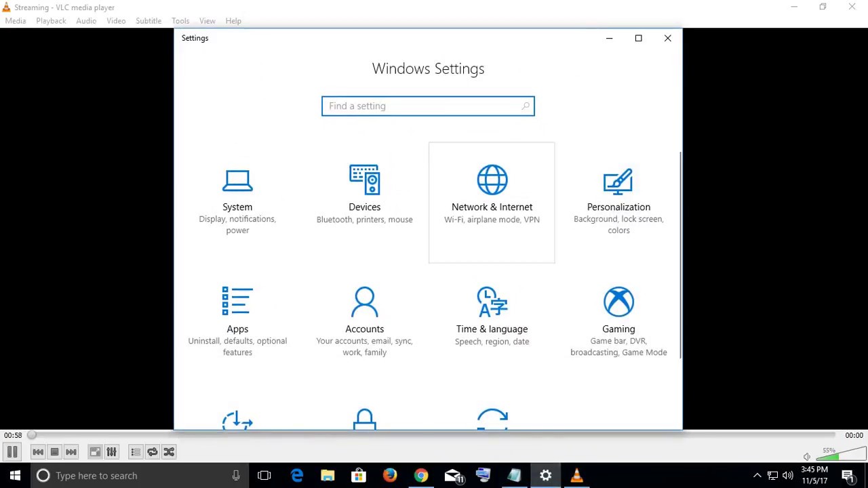Open system volume tray icon
This screenshot has width=868, height=488.
point(788,476)
